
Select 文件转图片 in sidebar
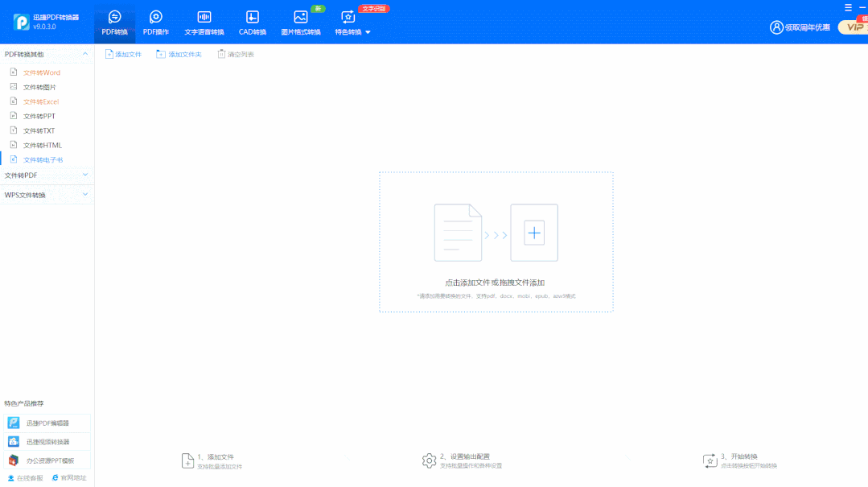pyautogui.click(x=39, y=87)
